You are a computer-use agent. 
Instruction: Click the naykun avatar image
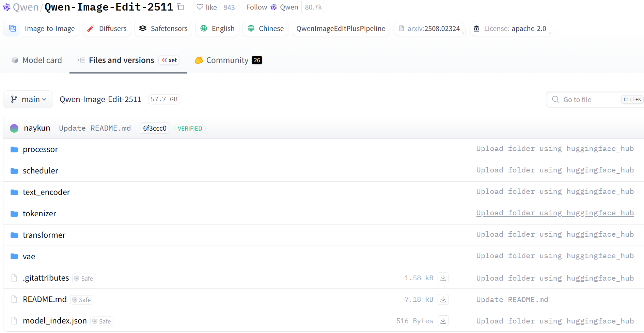coord(14,128)
